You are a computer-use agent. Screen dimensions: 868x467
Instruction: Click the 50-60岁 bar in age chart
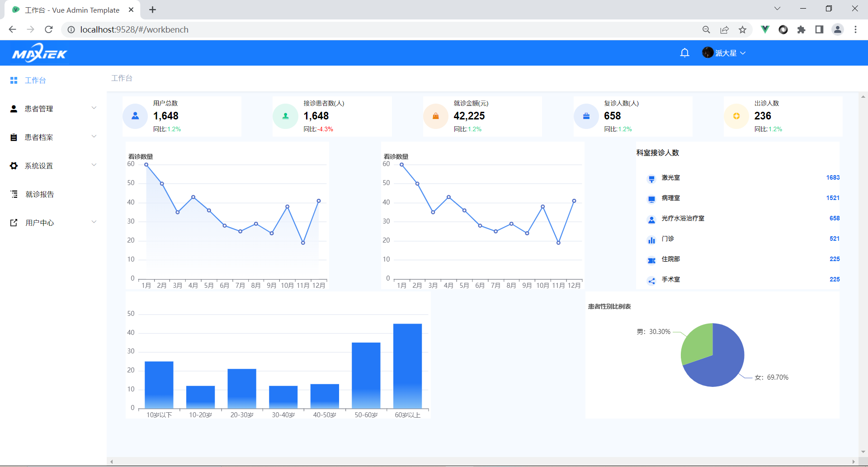[366, 375]
